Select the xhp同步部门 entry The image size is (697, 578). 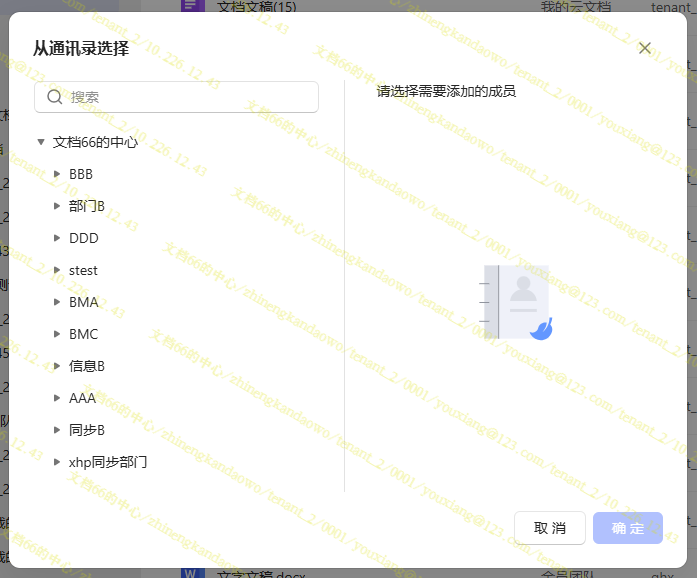pos(108,462)
